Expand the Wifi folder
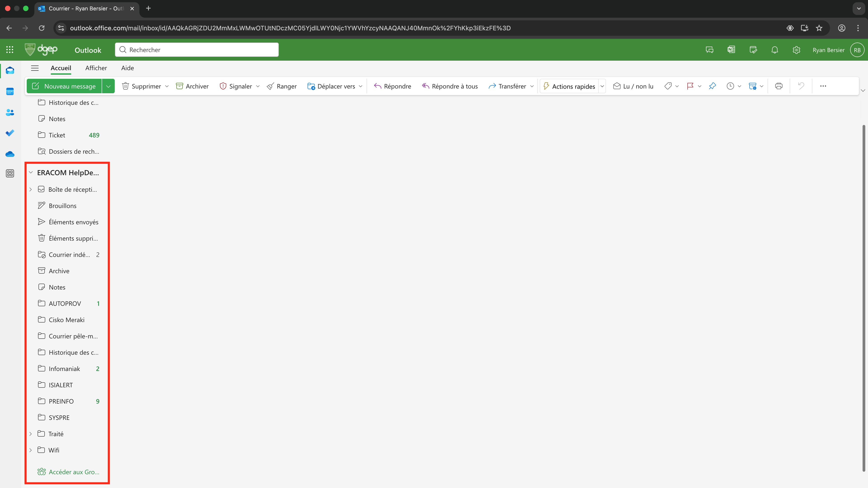868x488 pixels. pyautogui.click(x=31, y=450)
